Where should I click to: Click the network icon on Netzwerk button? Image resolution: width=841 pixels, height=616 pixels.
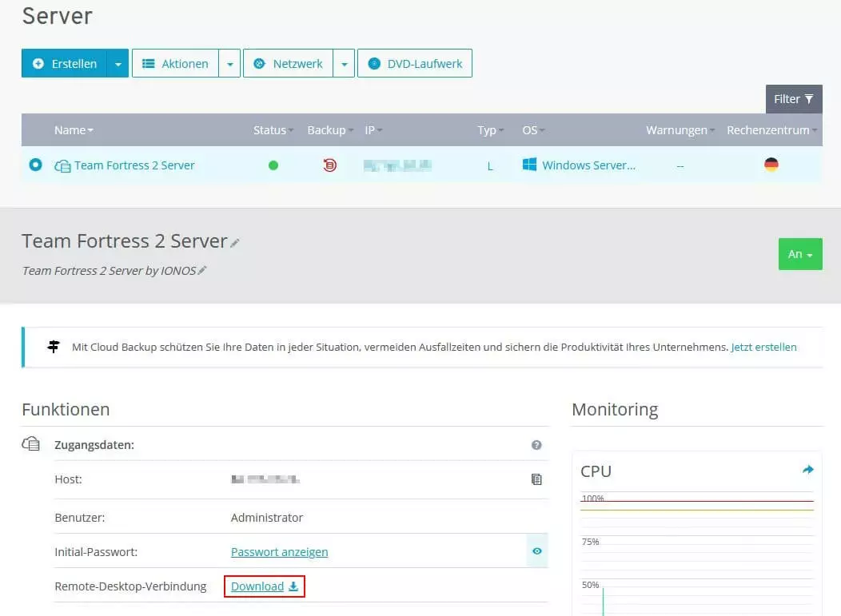coord(259,63)
